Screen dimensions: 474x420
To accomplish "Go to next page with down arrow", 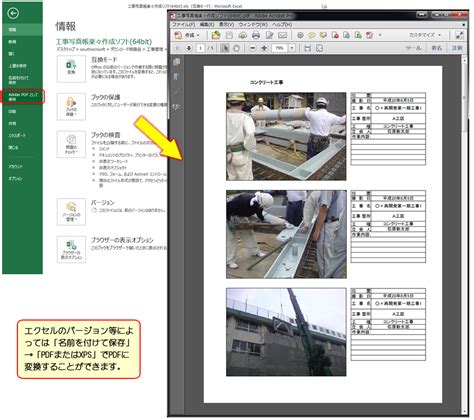I will pos(189,48).
